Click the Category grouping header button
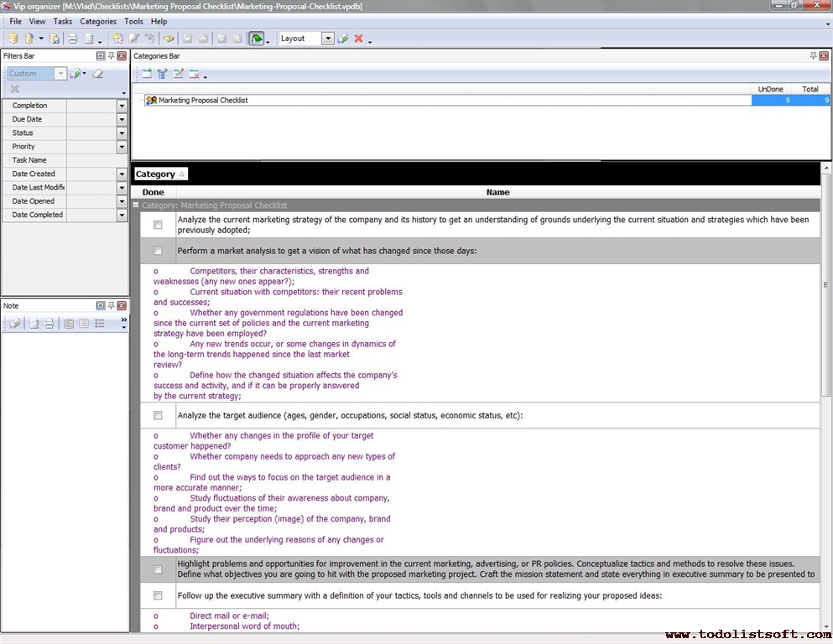The width and height of the screenshot is (833, 644). [160, 174]
